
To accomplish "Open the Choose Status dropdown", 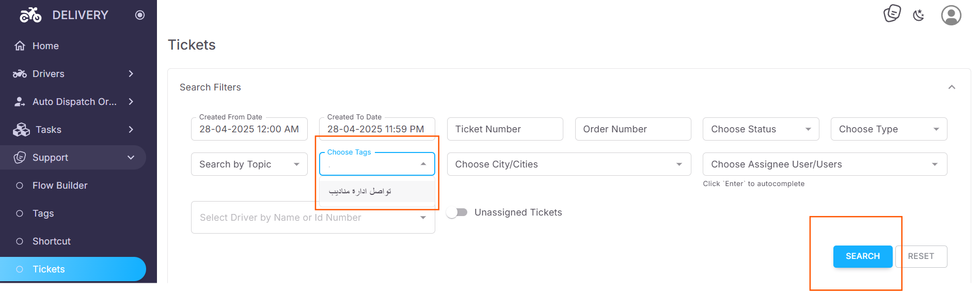I will click(761, 129).
